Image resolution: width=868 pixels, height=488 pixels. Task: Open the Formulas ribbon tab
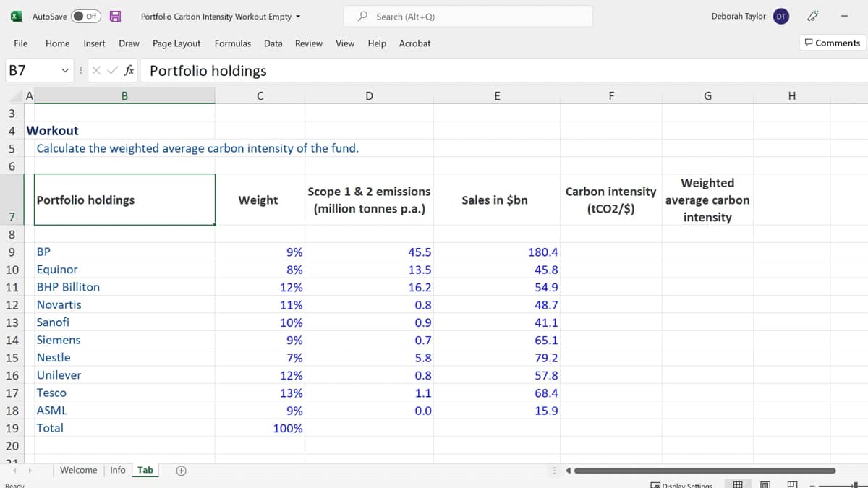tap(233, 43)
